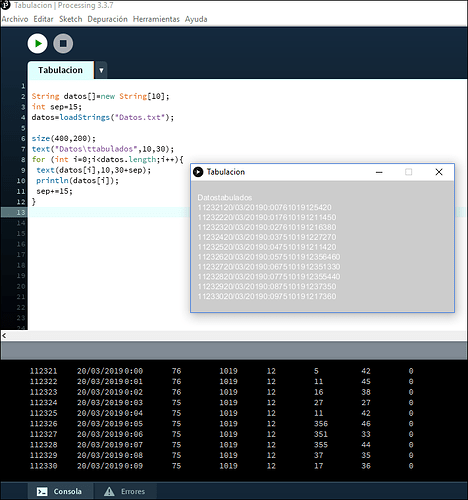Image resolution: width=468 pixels, height=500 pixels.
Task: Switch to the Errores tab
Action: [x=125, y=491]
